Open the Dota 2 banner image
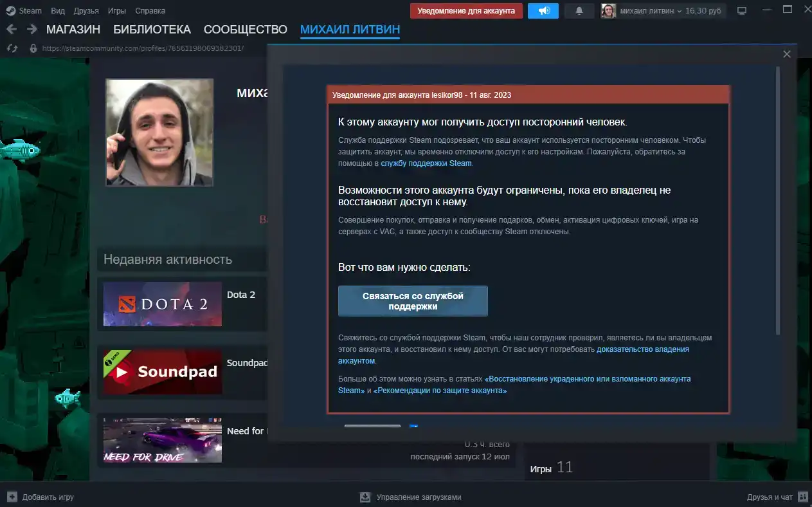Viewport: 812px width, 507px height. coord(163,304)
